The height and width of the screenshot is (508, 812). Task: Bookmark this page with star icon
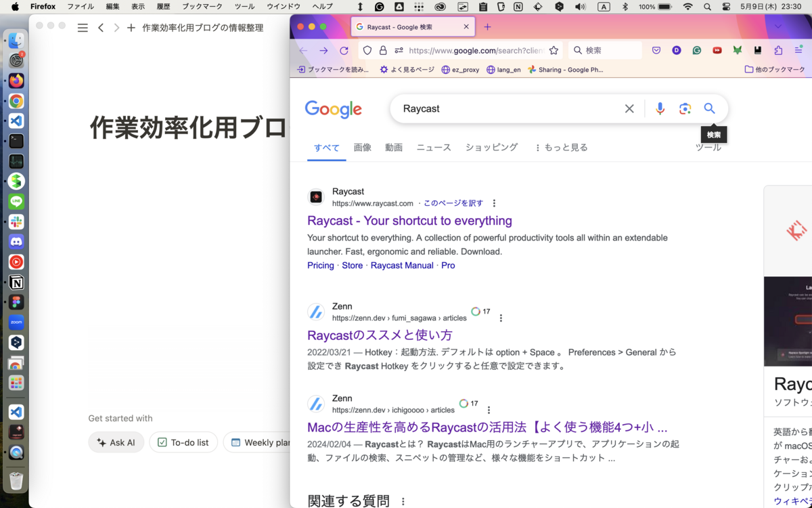click(554, 51)
